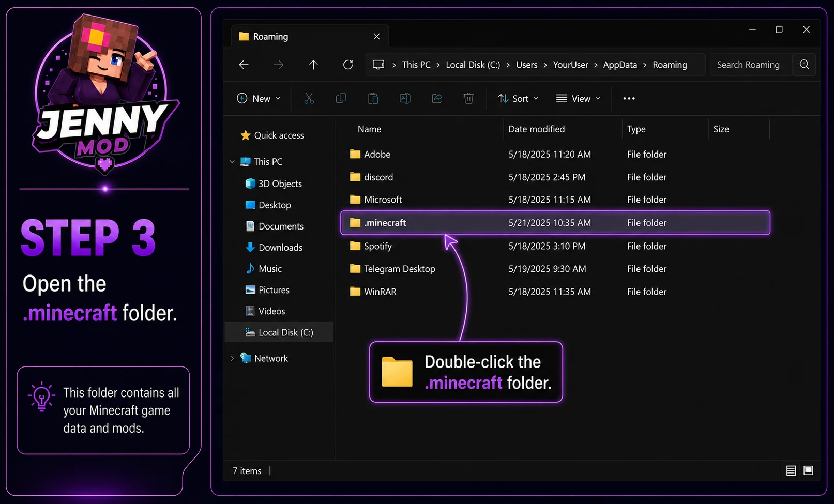Screen dimensions: 834x504
Task: Click the Delete trash icon
Action: tap(468, 98)
